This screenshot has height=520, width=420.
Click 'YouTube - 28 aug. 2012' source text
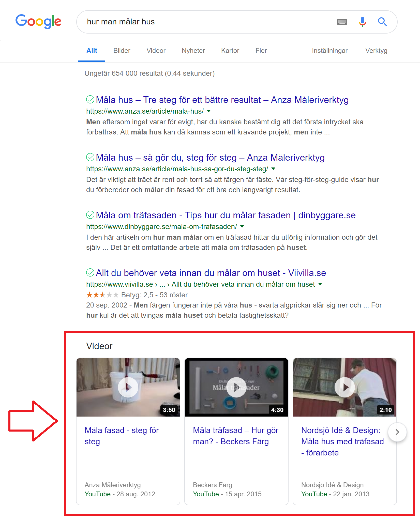tap(120, 494)
